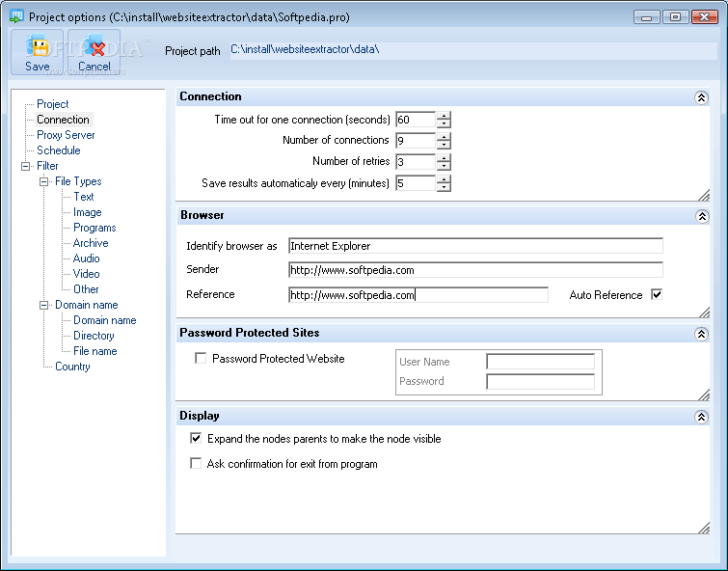Image resolution: width=728 pixels, height=571 pixels.
Task: Minimize the Project options window
Action: pos(647,17)
